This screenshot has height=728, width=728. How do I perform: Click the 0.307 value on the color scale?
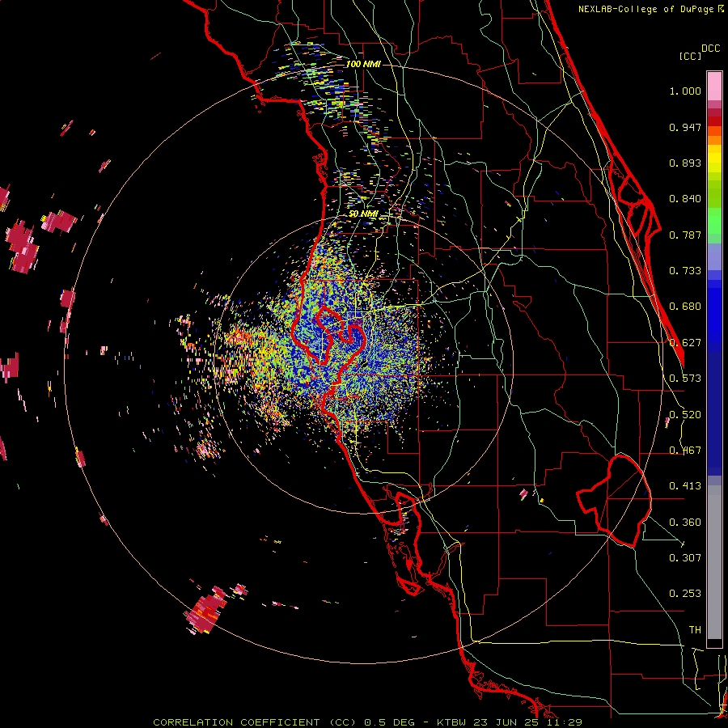pos(685,557)
